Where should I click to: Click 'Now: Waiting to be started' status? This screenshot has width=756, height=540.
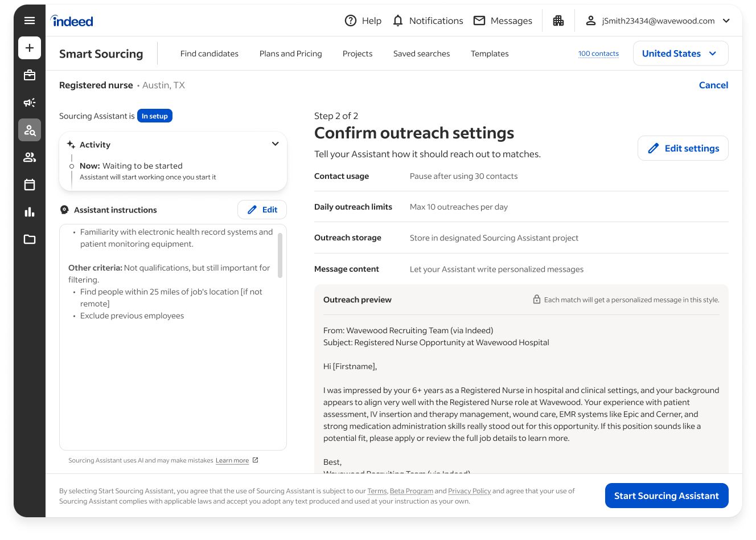tap(131, 166)
